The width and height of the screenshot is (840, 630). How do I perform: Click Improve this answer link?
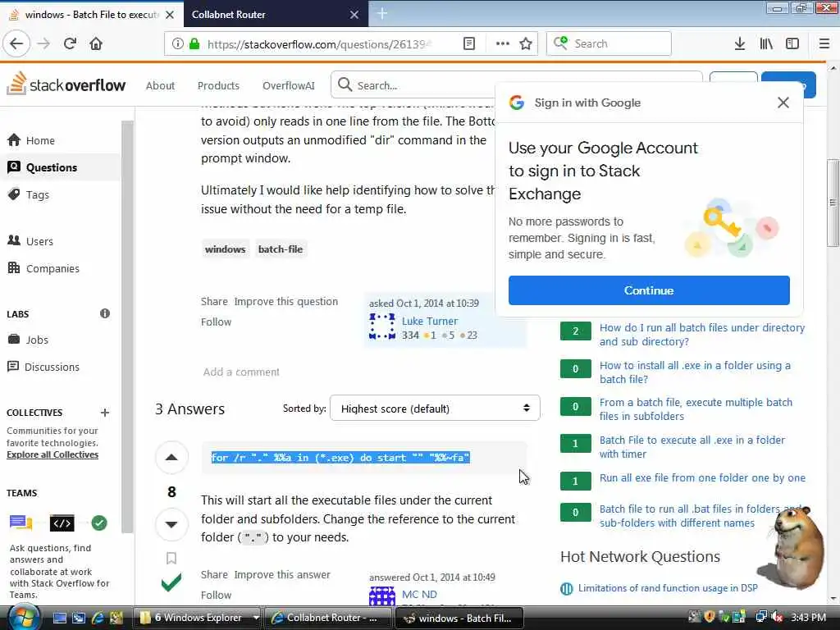(x=282, y=575)
